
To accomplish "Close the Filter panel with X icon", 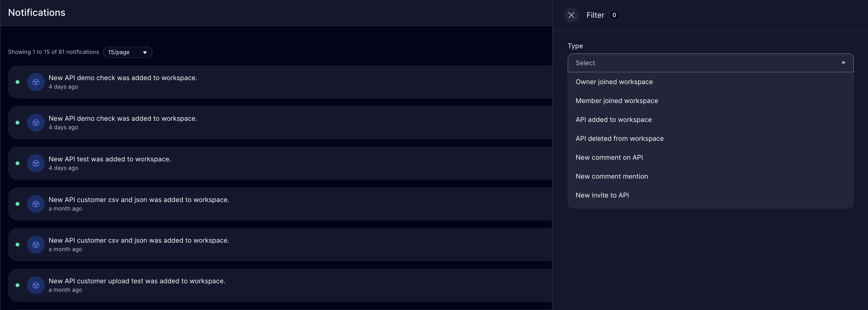I will [x=571, y=15].
